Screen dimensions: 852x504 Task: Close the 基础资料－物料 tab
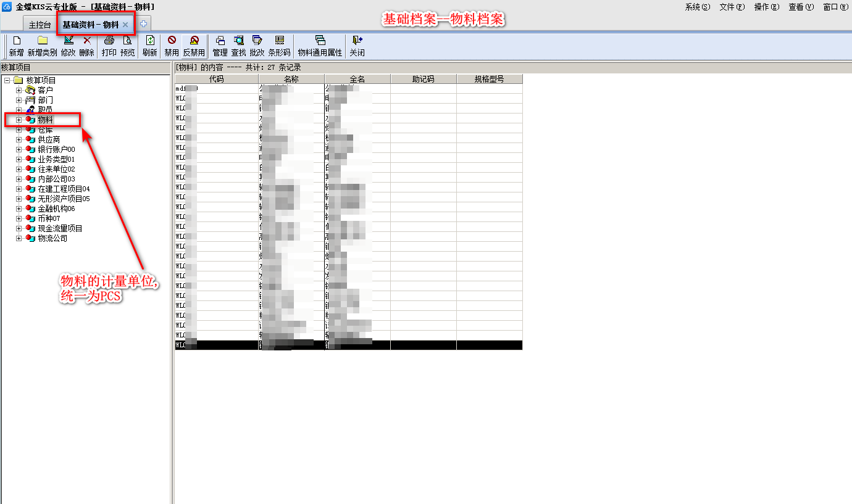click(125, 25)
